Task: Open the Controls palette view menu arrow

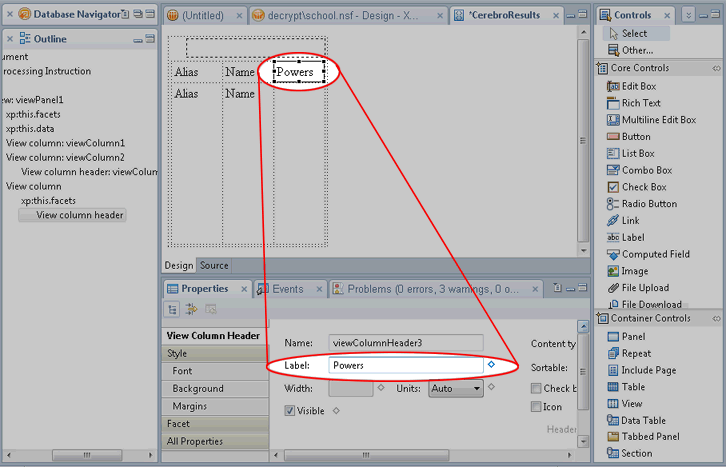Action: 688,15
